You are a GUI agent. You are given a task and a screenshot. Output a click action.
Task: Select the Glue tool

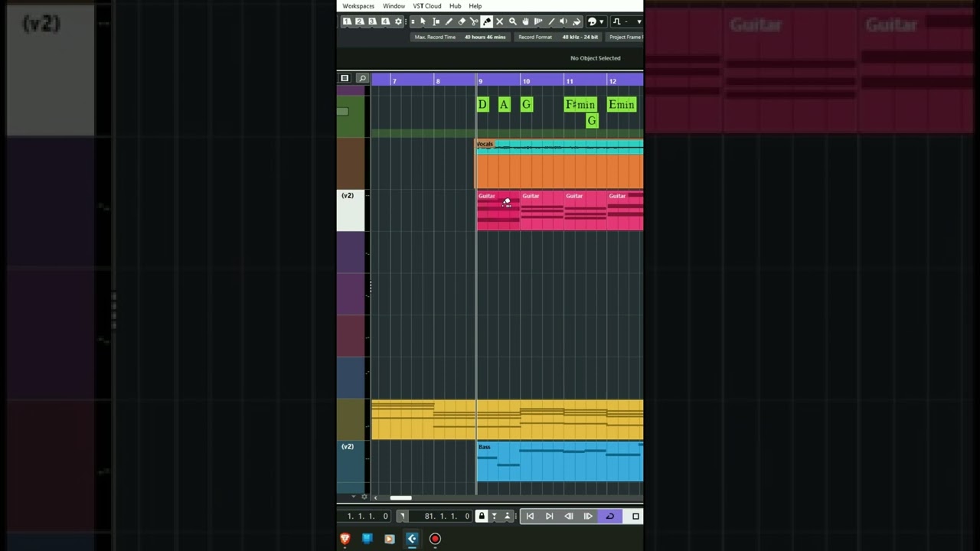coord(487,21)
